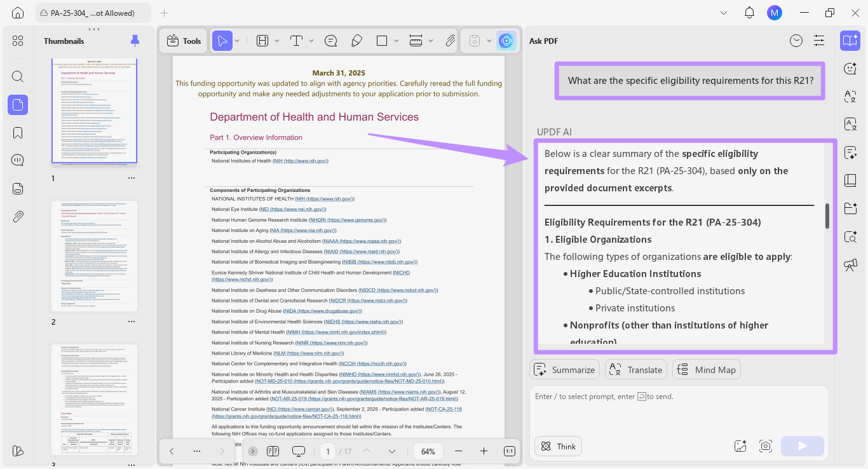Image resolution: width=868 pixels, height=469 pixels.
Task: Open the attachments panel in left sidebar
Action: pyautogui.click(x=18, y=217)
